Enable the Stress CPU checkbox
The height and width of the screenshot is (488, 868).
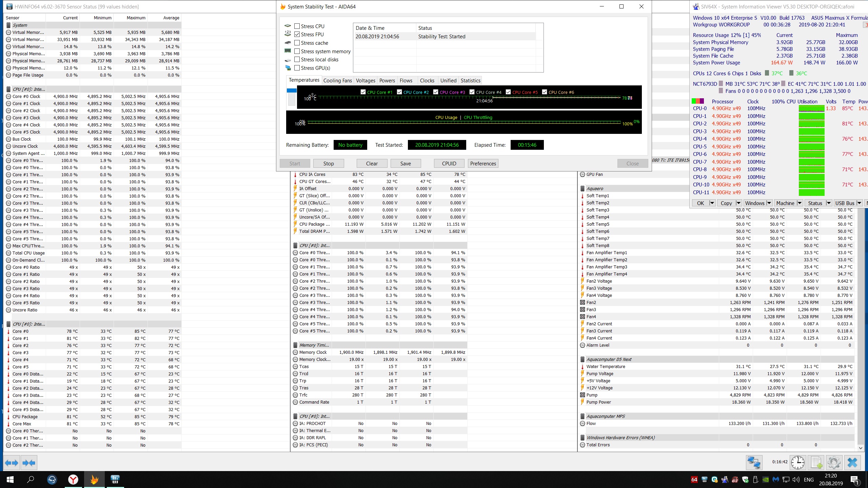(297, 26)
